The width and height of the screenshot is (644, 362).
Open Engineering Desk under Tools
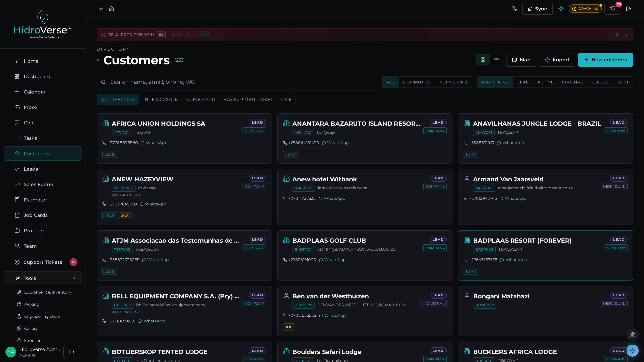pyautogui.click(x=42, y=317)
